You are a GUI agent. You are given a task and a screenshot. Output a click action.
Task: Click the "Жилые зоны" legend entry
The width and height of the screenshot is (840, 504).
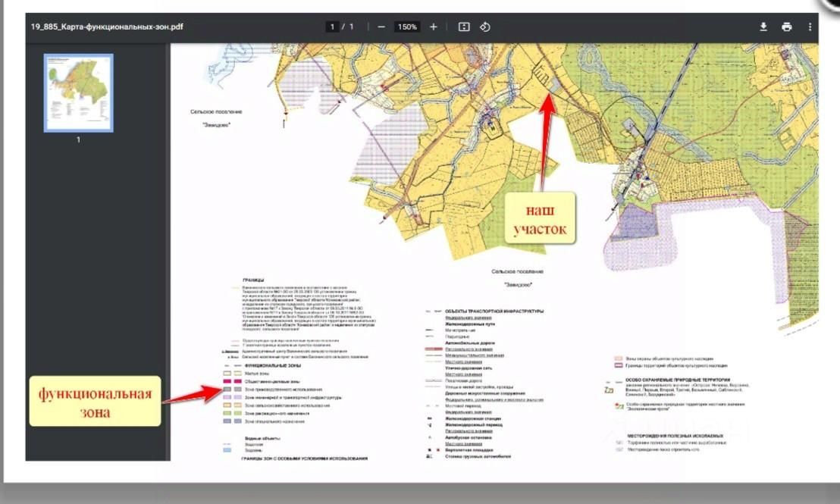(x=256, y=374)
